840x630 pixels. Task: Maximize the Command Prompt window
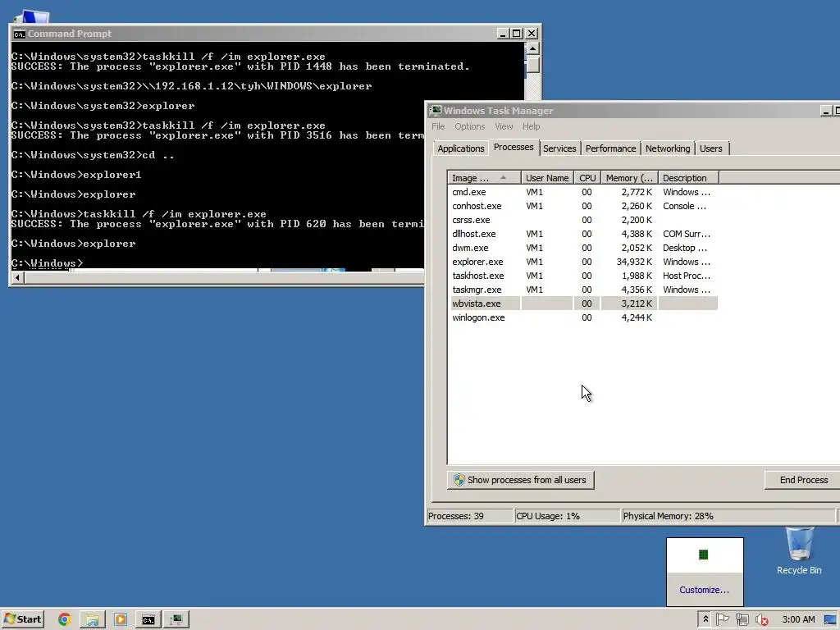(517, 34)
